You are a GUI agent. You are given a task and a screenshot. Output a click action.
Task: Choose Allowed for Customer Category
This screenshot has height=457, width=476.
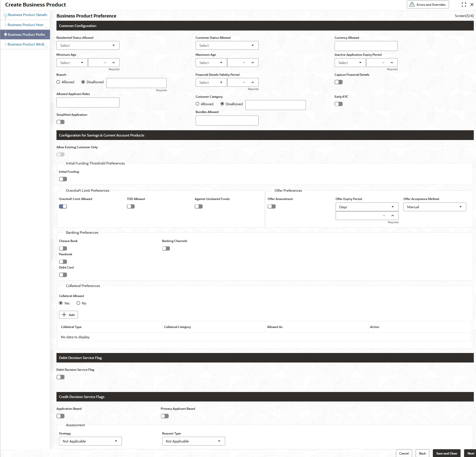197,104
